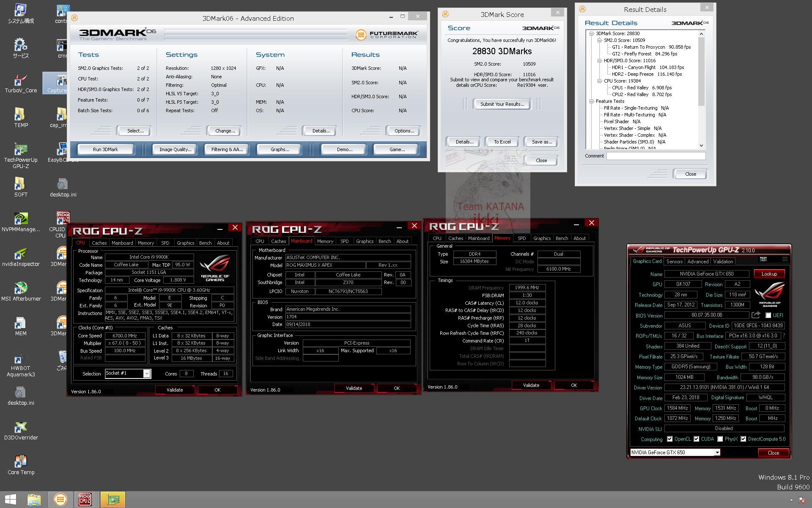This screenshot has height=508, width=812.
Task: Click Bus Interface question mark in GPU-Z
Action: point(784,336)
